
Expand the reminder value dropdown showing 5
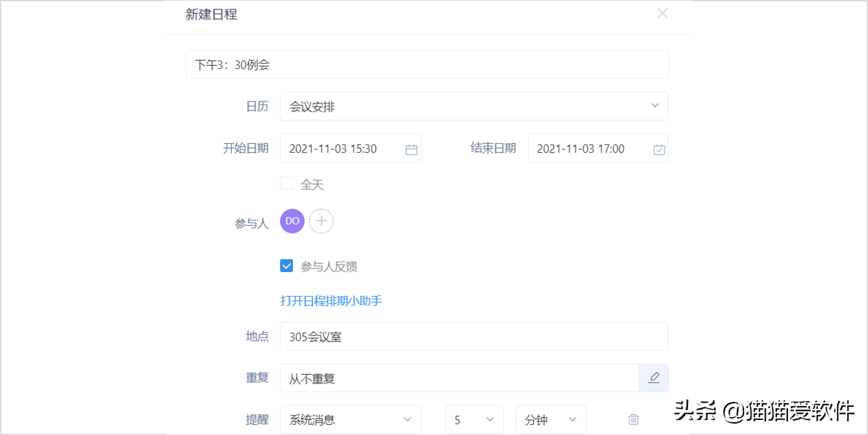474,419
